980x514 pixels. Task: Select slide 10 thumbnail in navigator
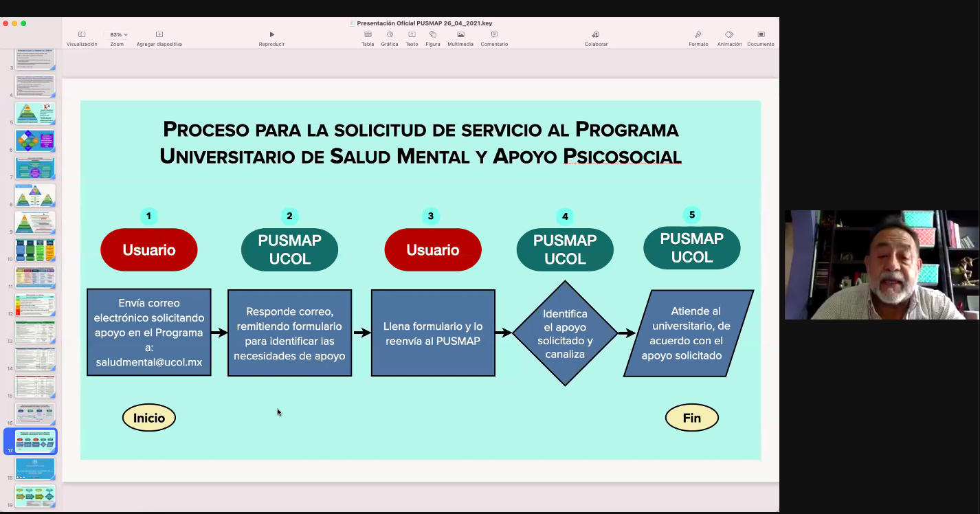click(35, 250)
